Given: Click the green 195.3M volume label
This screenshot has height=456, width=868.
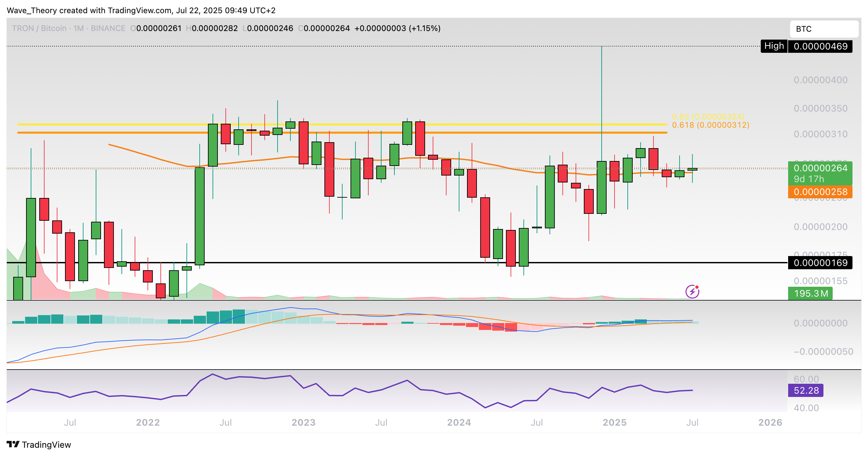Looking at the screenshot, I should [x=810, y=293].
